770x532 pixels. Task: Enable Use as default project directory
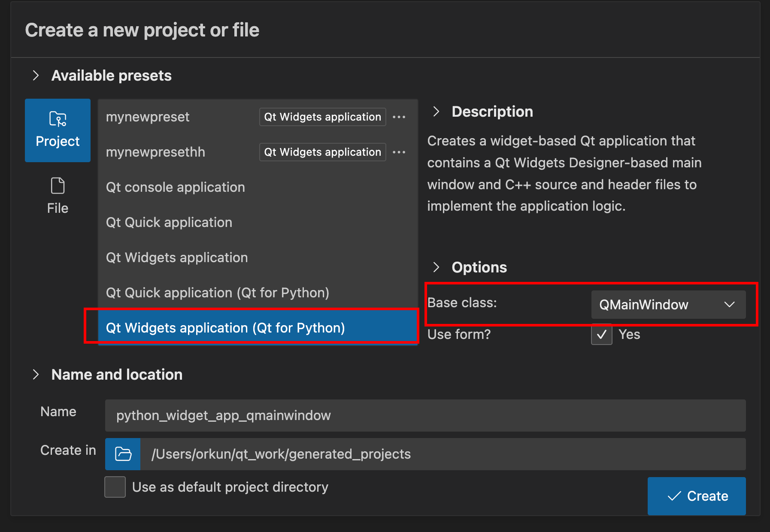(x=115, y=487)
